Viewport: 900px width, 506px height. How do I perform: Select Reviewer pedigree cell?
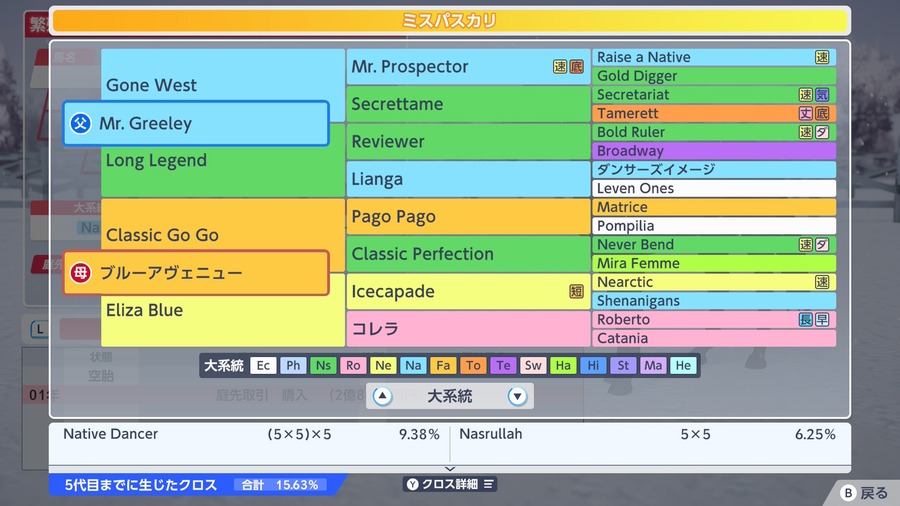coord(468,142)
